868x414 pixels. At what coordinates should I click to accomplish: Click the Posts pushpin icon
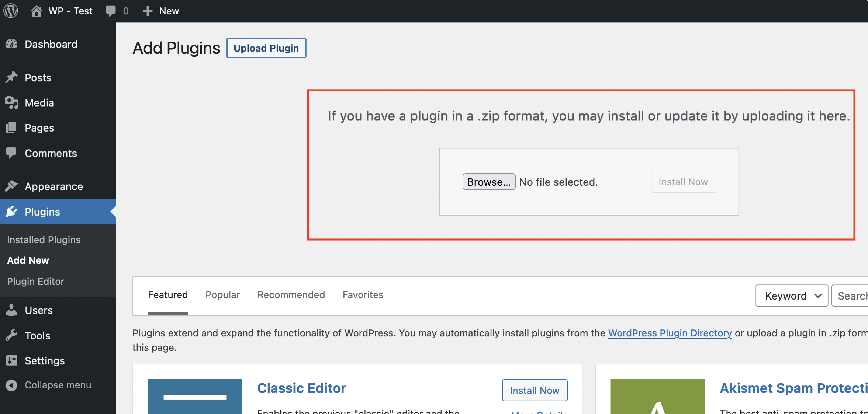click(x=11, y=77)
